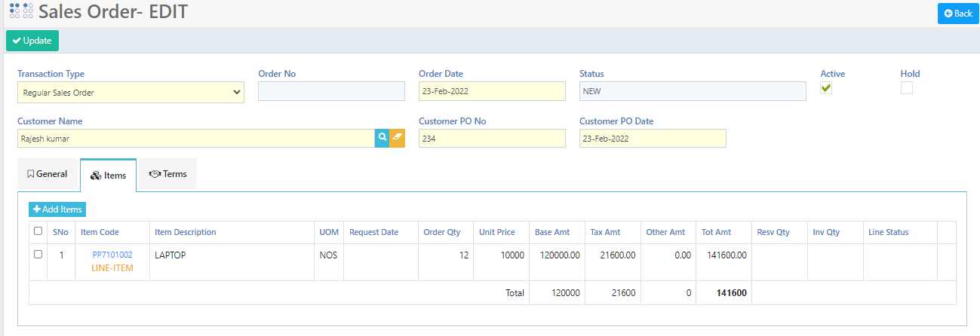980x336 pixels.
Task: Switch to the General tab
Action: click(x=48, y=173)
